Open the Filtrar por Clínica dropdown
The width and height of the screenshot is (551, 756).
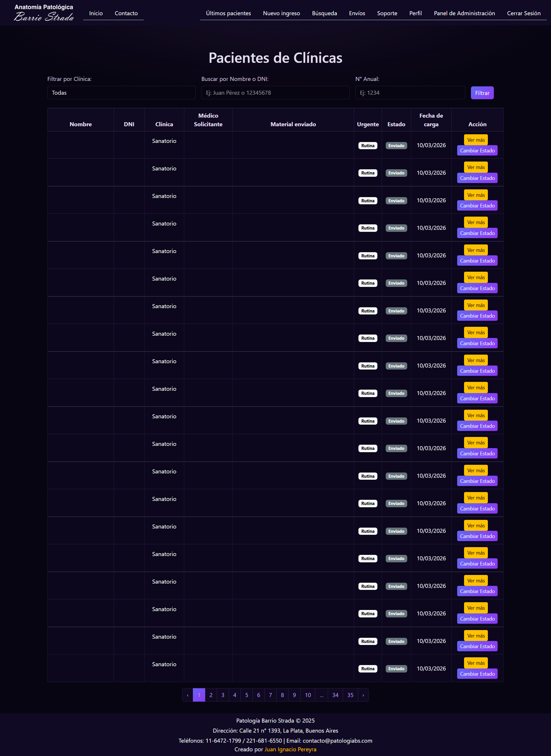click(121, 93)
